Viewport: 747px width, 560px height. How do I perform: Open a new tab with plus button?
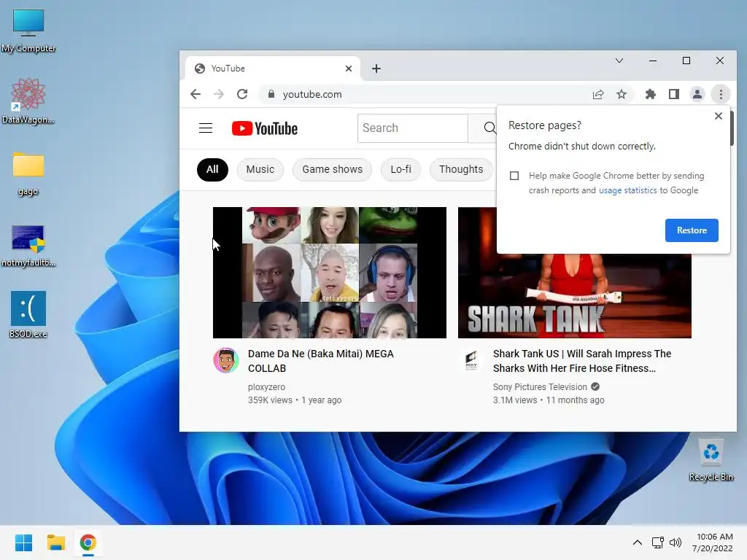[376, 69]
